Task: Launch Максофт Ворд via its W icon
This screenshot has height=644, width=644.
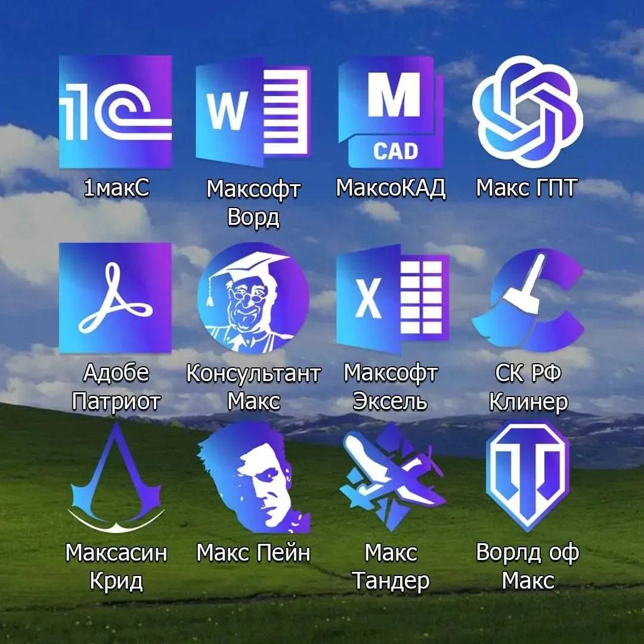Action: [x=253, y=113]
